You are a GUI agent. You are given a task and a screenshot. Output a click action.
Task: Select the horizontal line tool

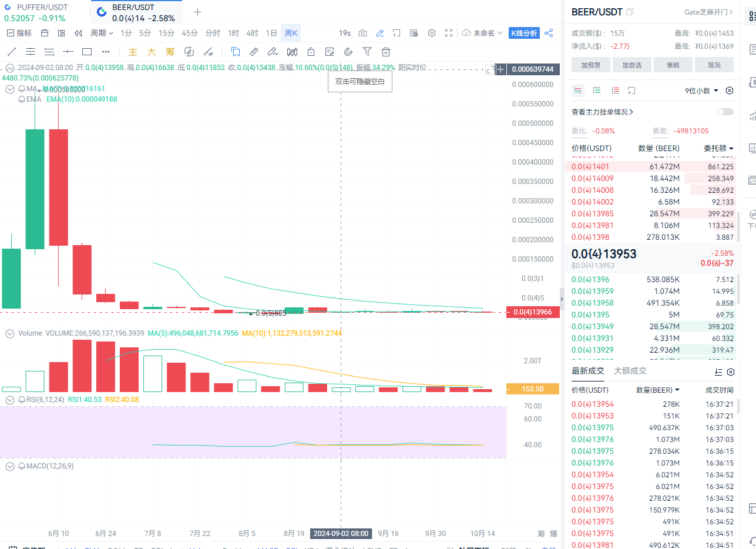pos(68,52)
